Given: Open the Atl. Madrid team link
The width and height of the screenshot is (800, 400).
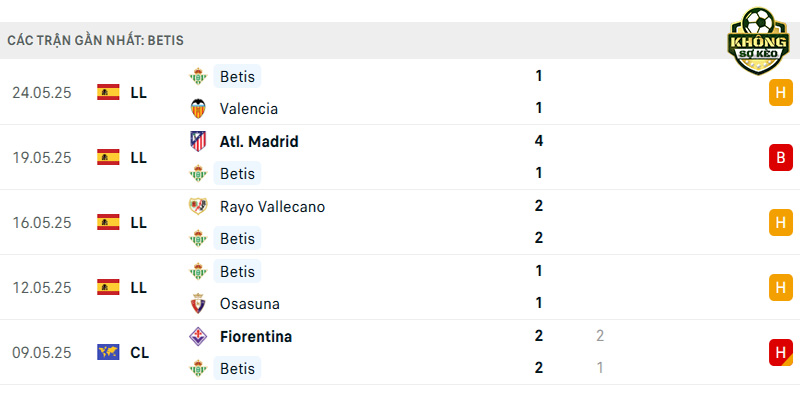Looking at the screenshot, I should pos(259,142).
